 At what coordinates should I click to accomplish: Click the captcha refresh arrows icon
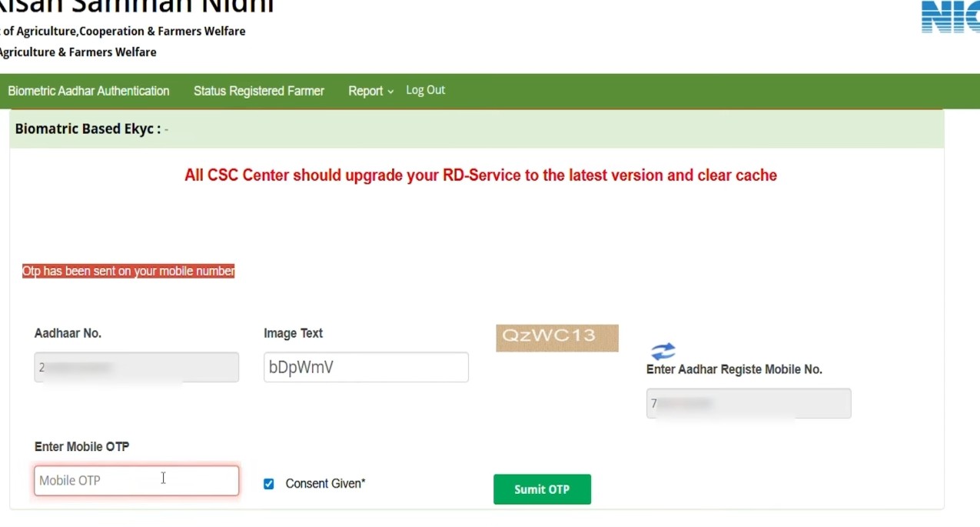663,352
